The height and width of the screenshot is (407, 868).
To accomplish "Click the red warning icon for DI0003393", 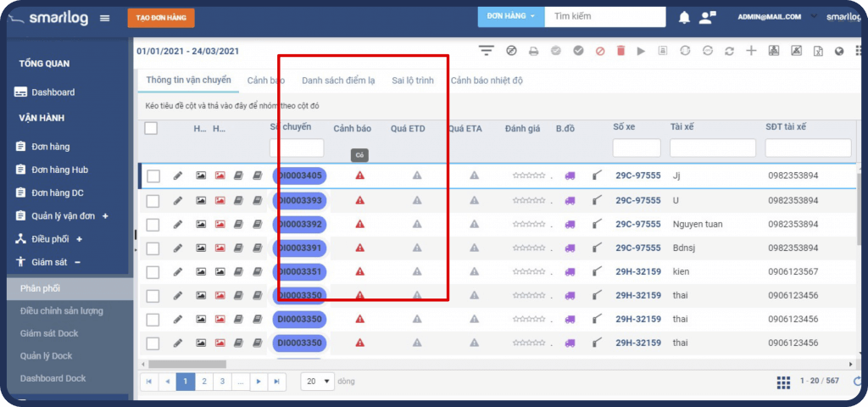I will pos(359,201).
